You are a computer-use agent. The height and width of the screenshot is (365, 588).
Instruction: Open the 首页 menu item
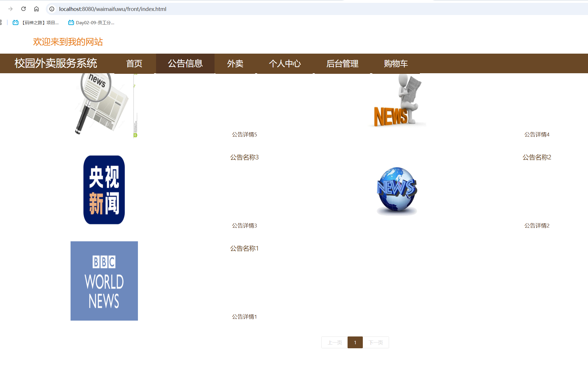click(134, 63)
